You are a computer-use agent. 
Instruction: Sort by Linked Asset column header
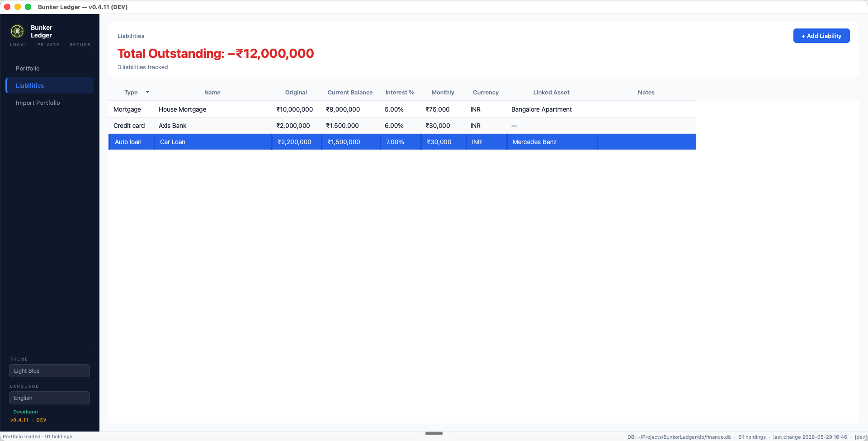click(x=552, y=92)
